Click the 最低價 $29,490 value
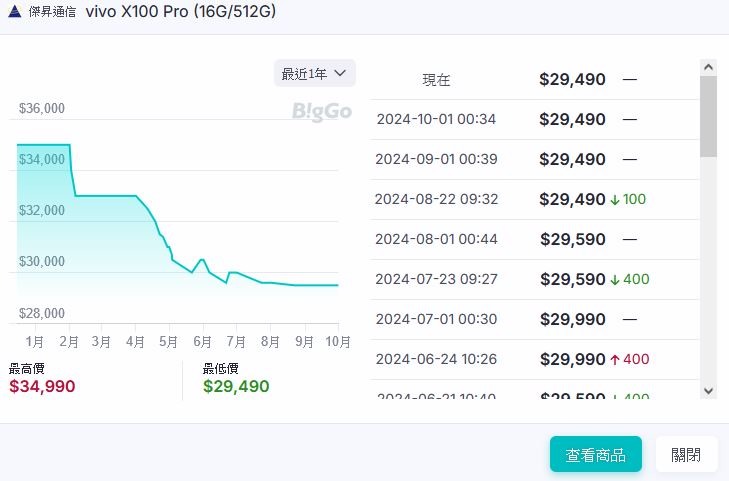The height and width of the screenshot is (481, 729). (236, 386)
